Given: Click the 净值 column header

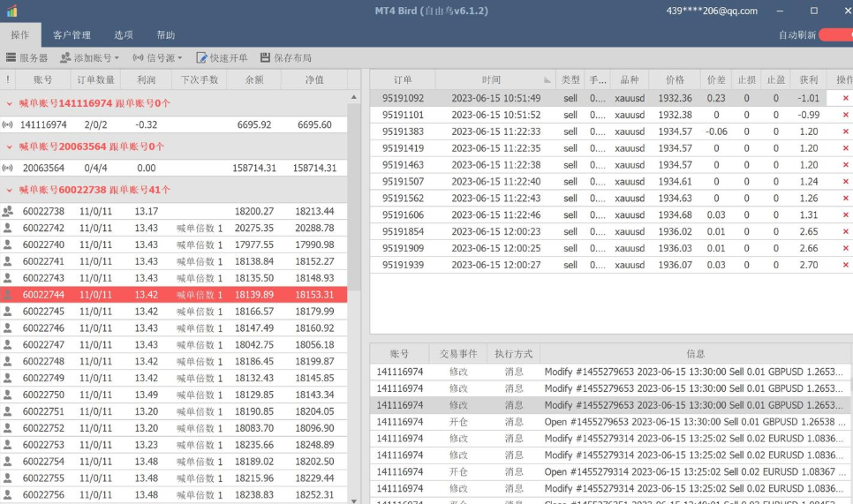Looking at the screenshot, I should [314, 79].
